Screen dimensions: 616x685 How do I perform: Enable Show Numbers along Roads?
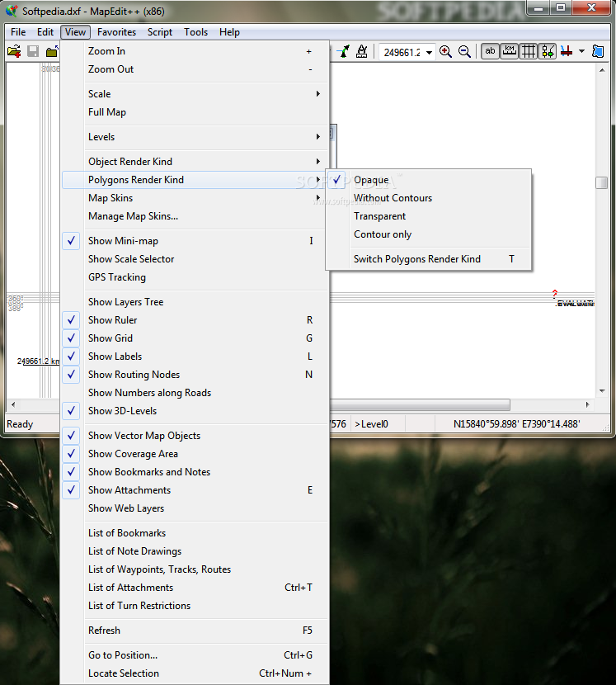click(x=195, y=393)
